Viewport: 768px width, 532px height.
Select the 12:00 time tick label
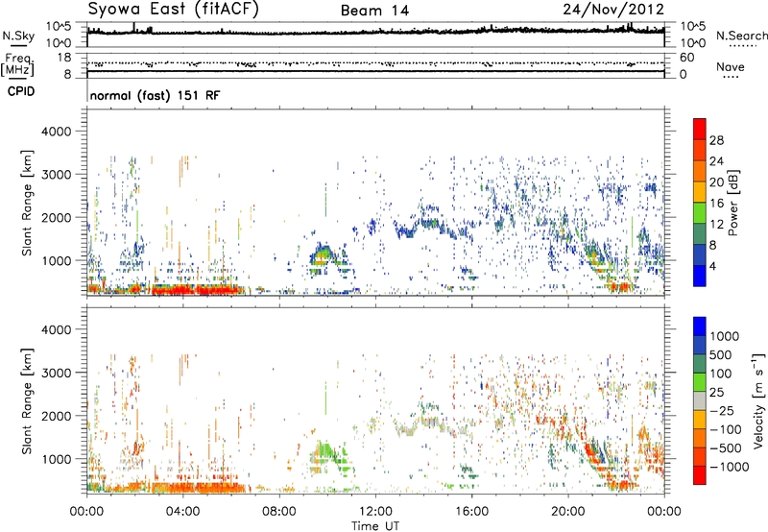pyautogui.click(x=375, y=512)
